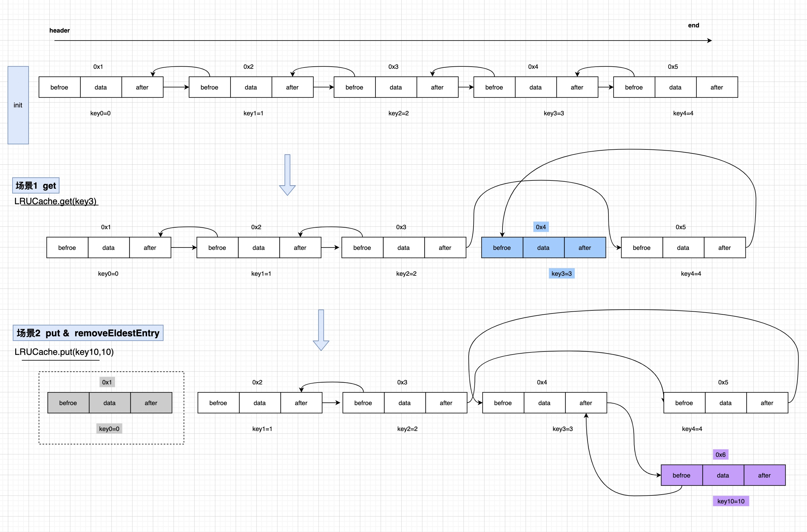Click the blue highlighted 0x4 address label

541,227
